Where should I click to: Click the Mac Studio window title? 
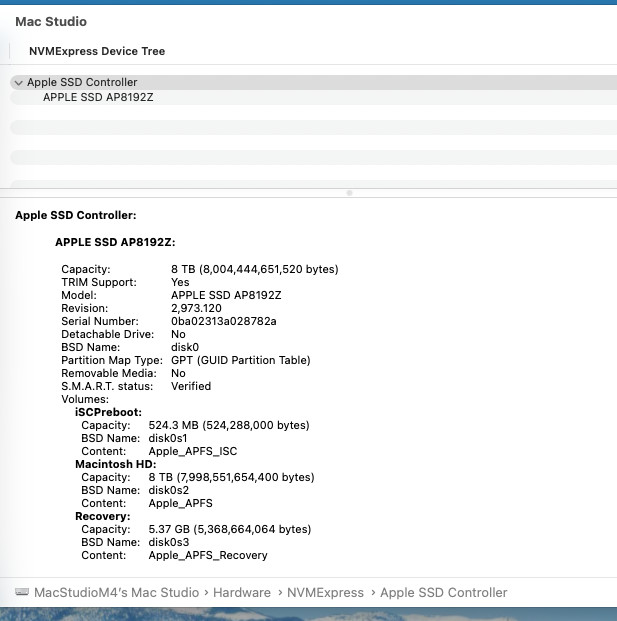[51, 21]
